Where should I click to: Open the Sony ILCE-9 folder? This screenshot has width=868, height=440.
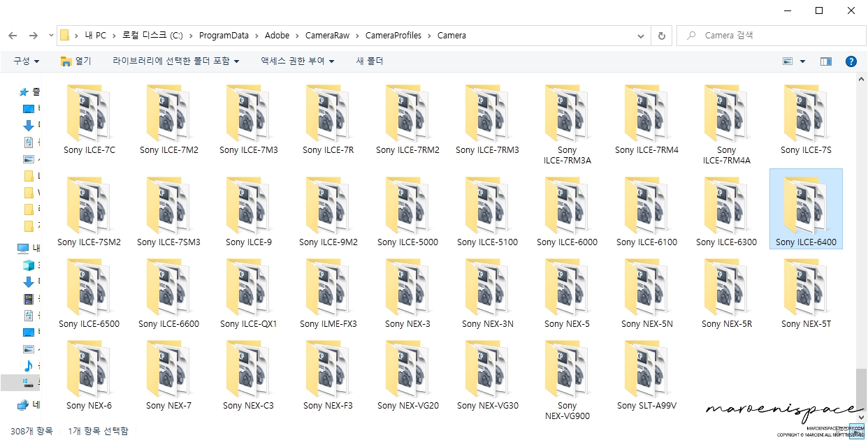click(x=248, y=211)
